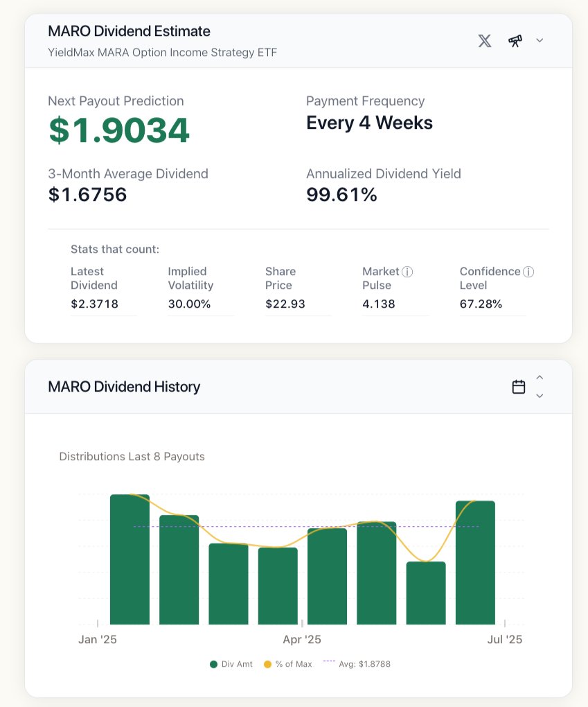588x707 pixels.
Task: Click the Jul '25 axis label
Action: pos(505,639)
